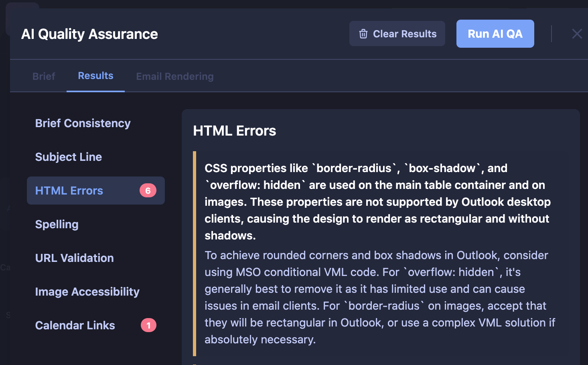Image resolution: width=588 pixels, height=365 pixels.
Task: Click the trash icon beside Clear Results
Action: pyautogui.click(x=363, y=34)
